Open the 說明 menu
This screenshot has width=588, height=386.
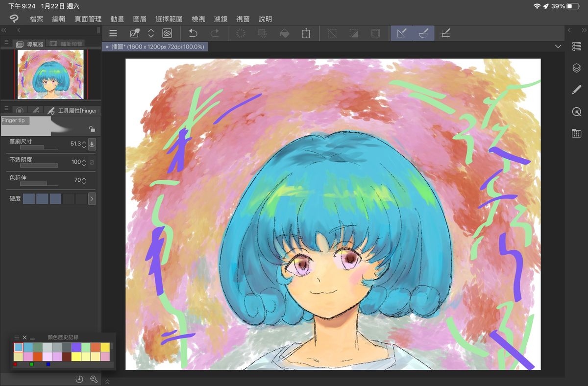click(x=265, y=19)
